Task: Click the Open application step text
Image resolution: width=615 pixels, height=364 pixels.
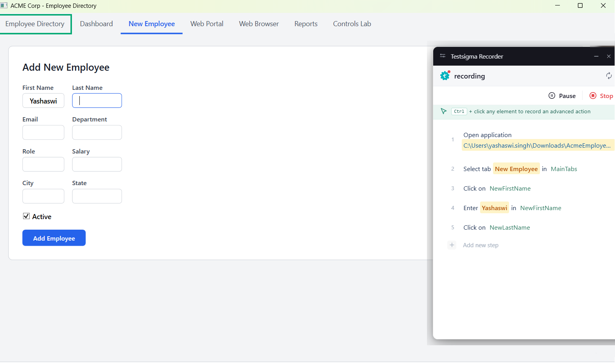Action: 488,135
